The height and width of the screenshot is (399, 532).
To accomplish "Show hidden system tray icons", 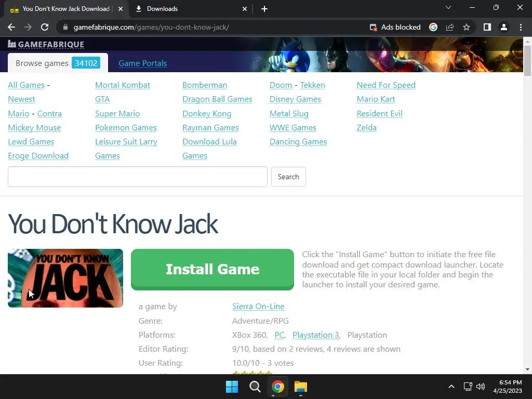I will (x=451, y=387).
